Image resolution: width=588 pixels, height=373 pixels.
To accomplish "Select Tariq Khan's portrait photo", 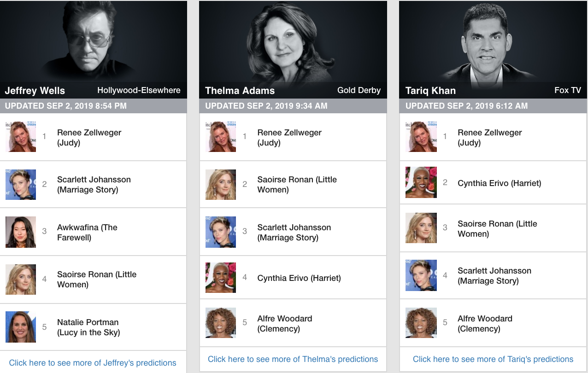I will tap(493, 49).
